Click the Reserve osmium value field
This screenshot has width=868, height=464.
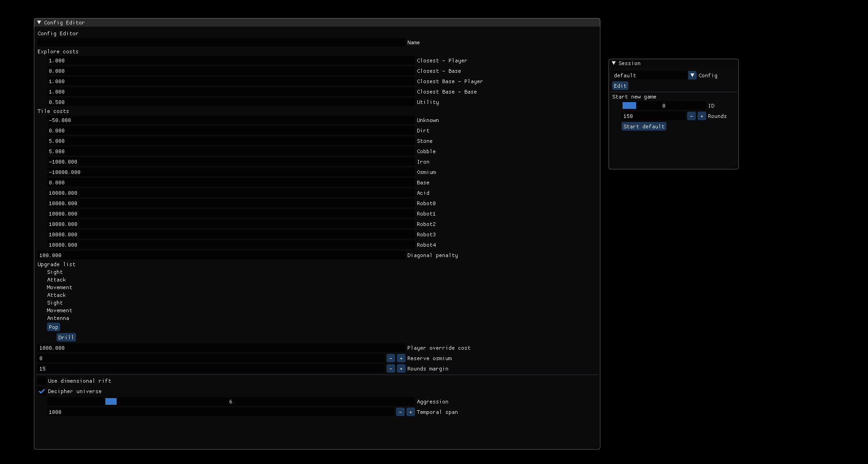tap(211, 358)
